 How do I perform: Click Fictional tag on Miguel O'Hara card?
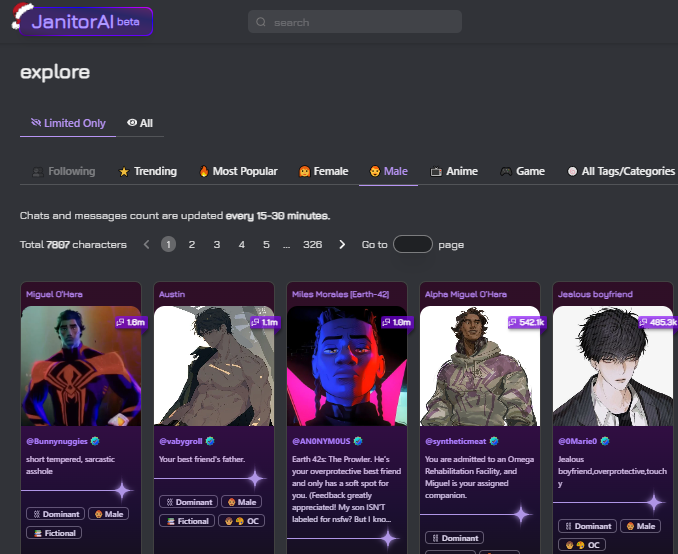54,533
